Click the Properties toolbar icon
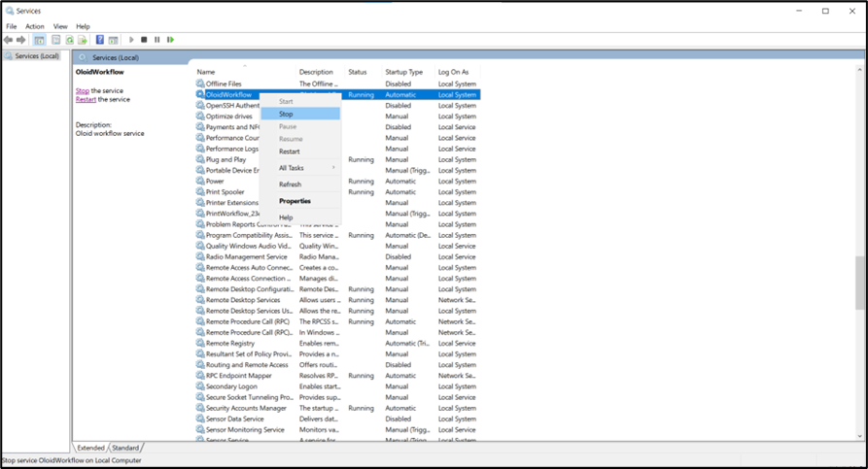 56,40
